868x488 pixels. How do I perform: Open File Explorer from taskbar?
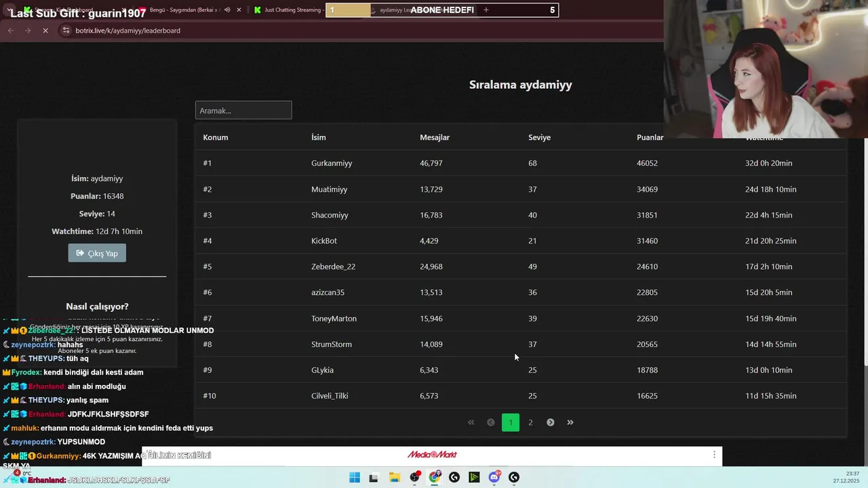[x=395, y=477]
